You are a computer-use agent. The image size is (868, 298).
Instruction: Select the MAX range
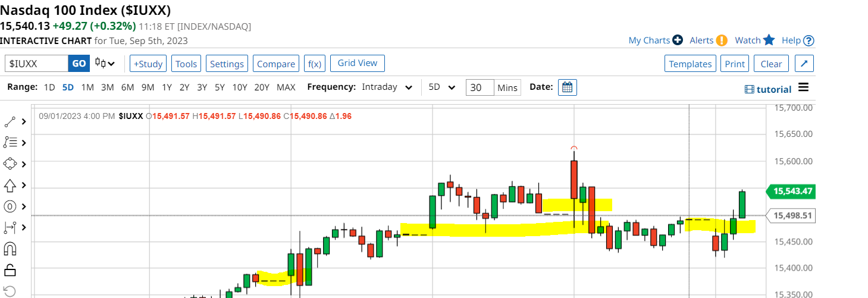point(286,87)
